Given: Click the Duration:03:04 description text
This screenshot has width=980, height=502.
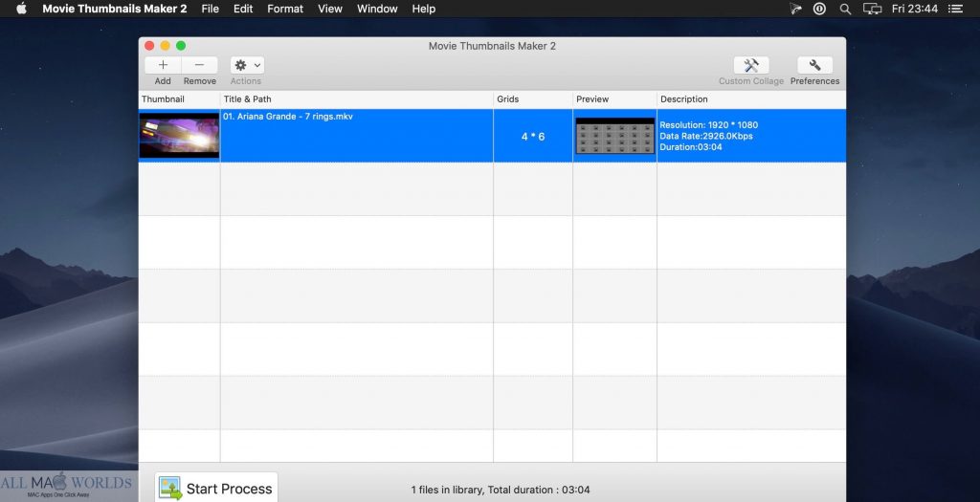Looking at the screenshot, I should pyautogui.click(x=691, y=147).
